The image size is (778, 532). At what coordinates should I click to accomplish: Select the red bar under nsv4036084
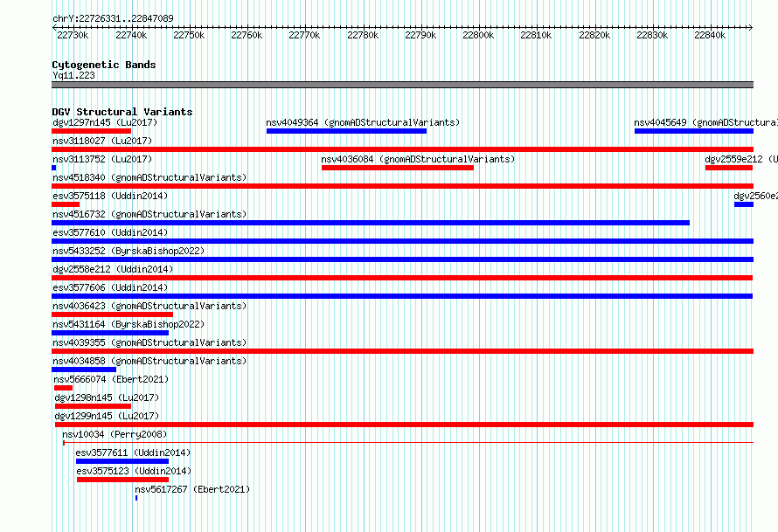(x=398, y=168)
